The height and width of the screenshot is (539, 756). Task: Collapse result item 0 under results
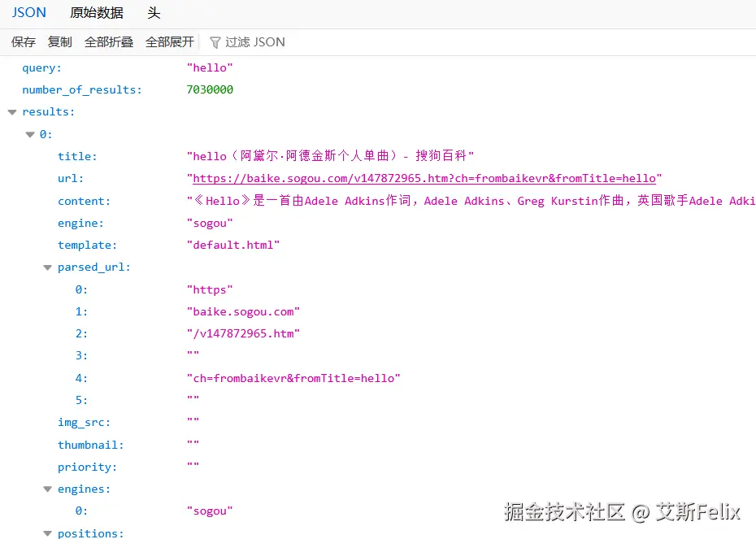[x=30, y=134]
